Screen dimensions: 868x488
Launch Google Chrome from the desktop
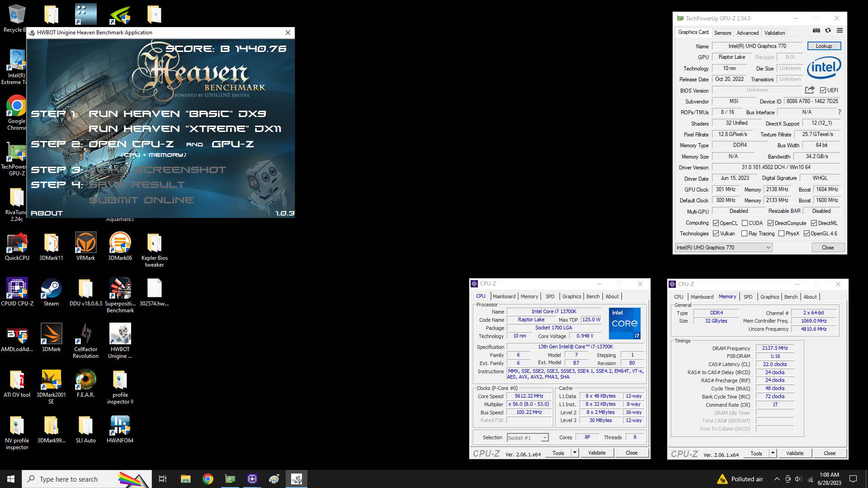click(17, 113)
